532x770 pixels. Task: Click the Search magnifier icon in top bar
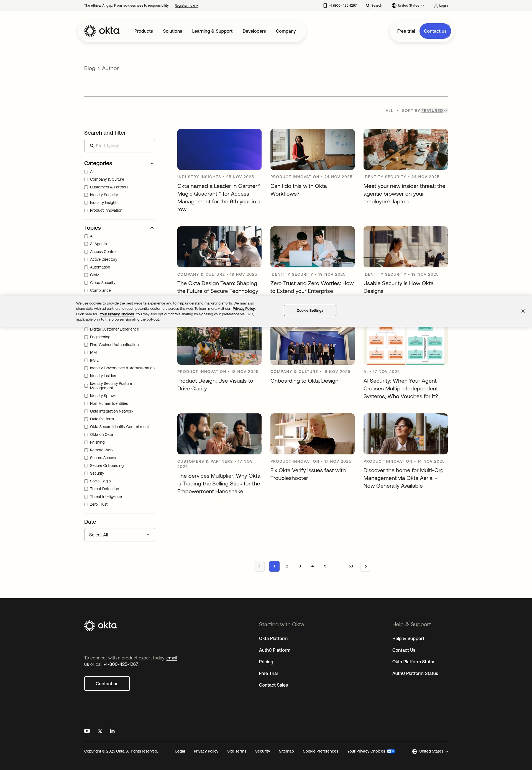[367, 6]
